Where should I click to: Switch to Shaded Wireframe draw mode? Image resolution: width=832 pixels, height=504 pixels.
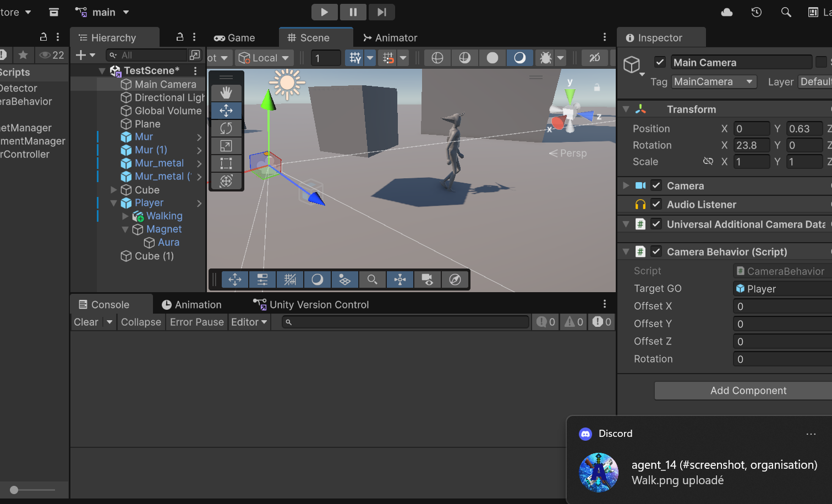click(x=465, y=58)
